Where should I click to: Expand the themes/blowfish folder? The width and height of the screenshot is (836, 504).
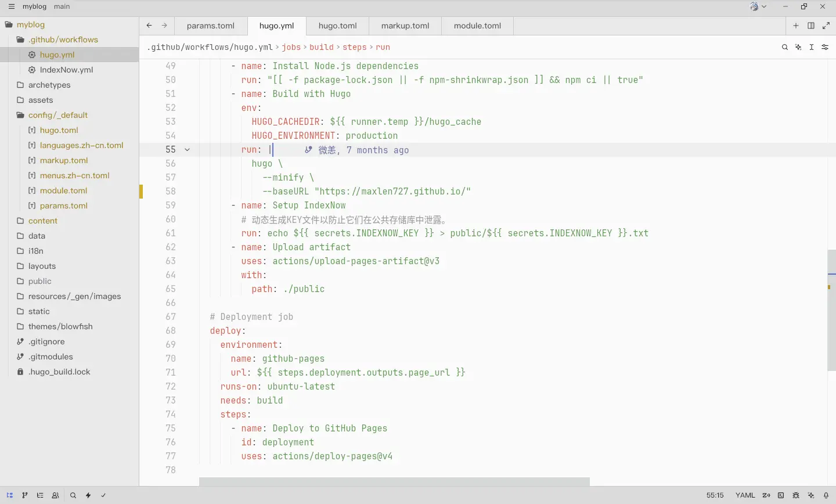point(60,326)
